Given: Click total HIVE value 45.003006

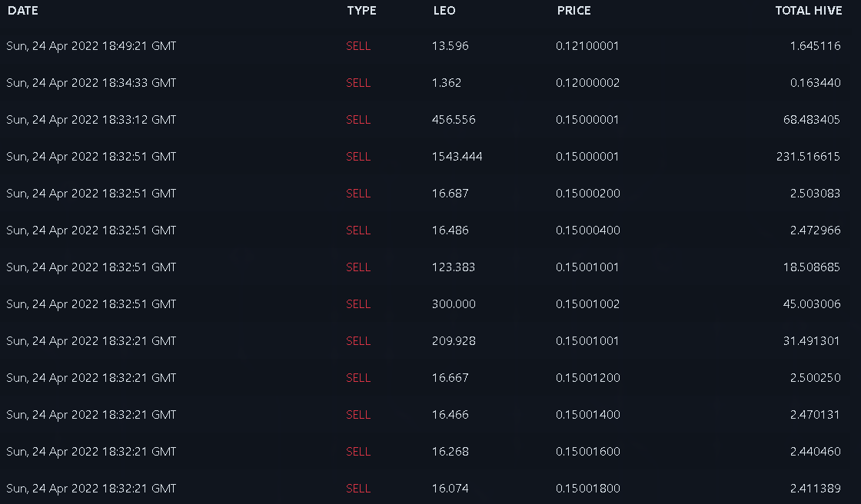Looking at the screenshot, I should [812, 303].
